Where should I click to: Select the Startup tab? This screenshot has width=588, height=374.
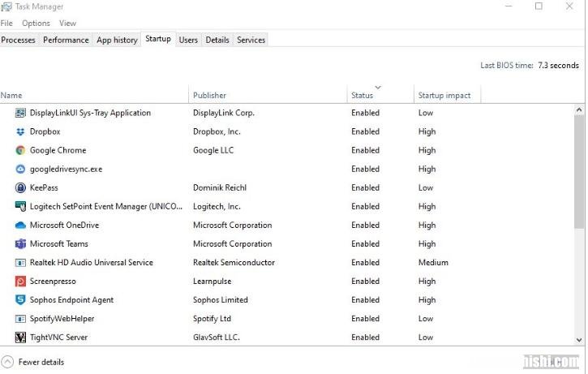click(158, 39)
